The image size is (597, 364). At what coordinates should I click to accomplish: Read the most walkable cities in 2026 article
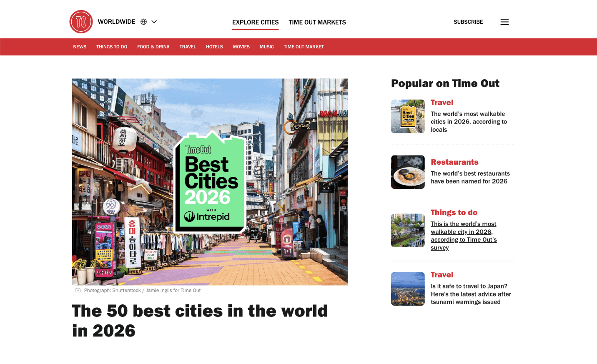[469, 122]
